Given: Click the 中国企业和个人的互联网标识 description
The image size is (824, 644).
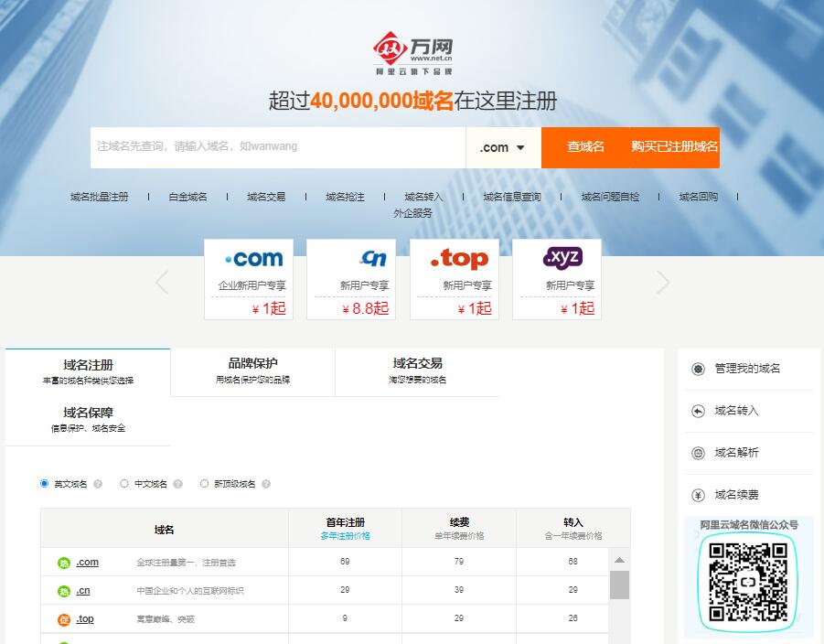Looking at the screenshot, I should 190,592.
